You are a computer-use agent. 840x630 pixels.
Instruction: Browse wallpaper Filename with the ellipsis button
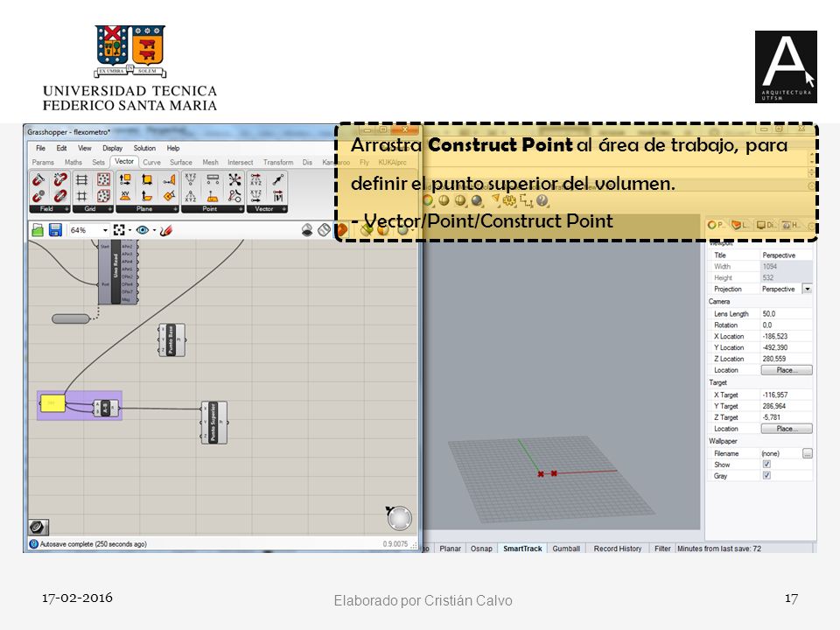coord(808,453)
